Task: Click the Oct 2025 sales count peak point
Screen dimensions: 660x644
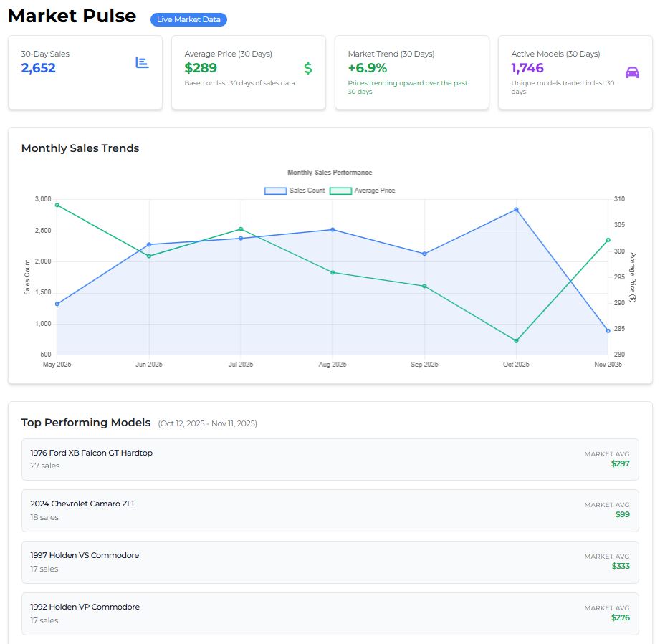Action: click(516, 210)
